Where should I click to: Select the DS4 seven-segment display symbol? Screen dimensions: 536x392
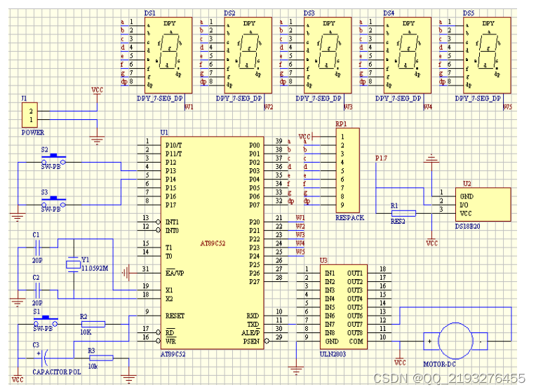click(407, 55)
